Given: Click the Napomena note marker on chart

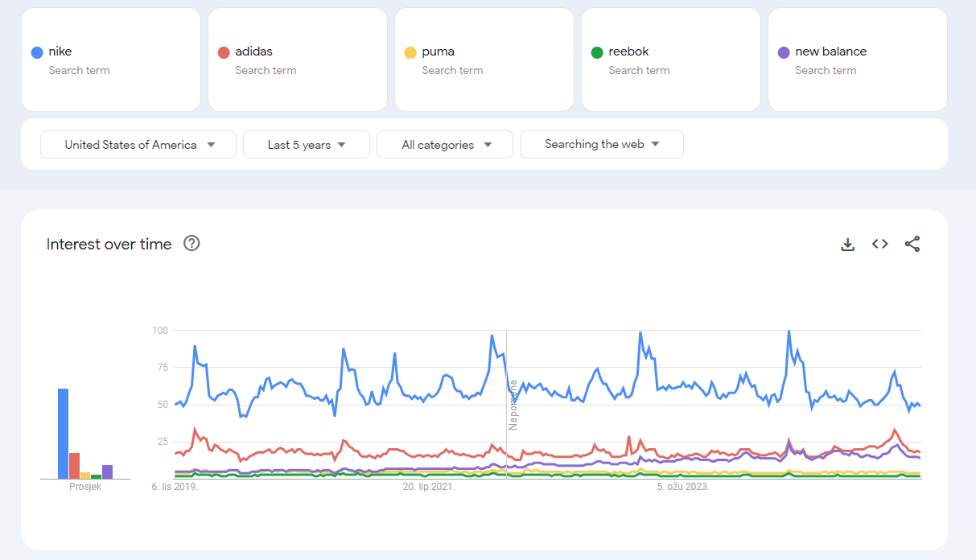Looking at the screenshot, I should pyautogui.click(x=513, y=404).
